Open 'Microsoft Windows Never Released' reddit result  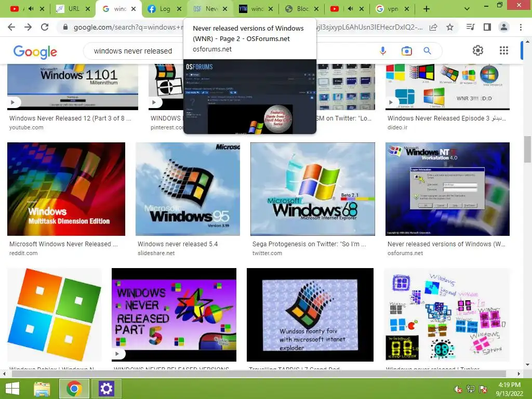63,244
